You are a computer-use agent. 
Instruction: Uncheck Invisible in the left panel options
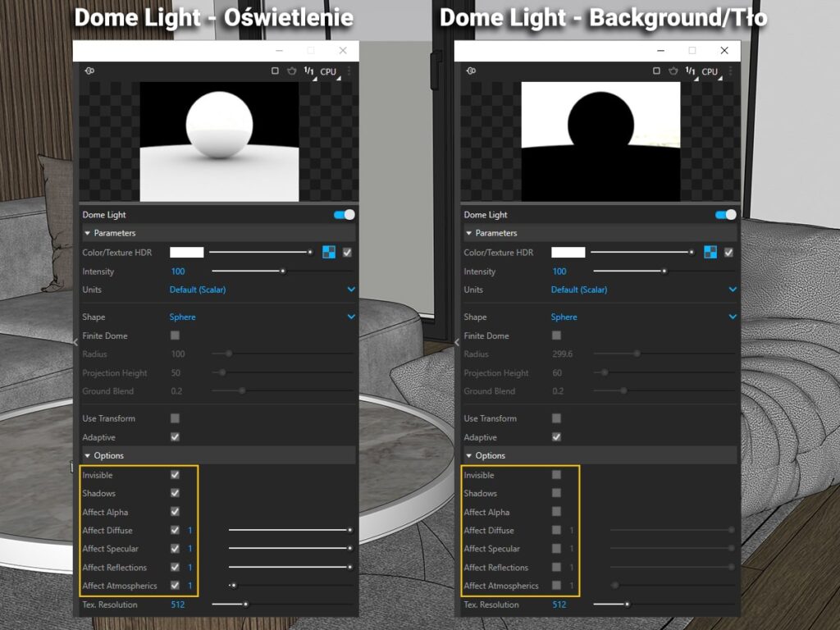point(175,475)
